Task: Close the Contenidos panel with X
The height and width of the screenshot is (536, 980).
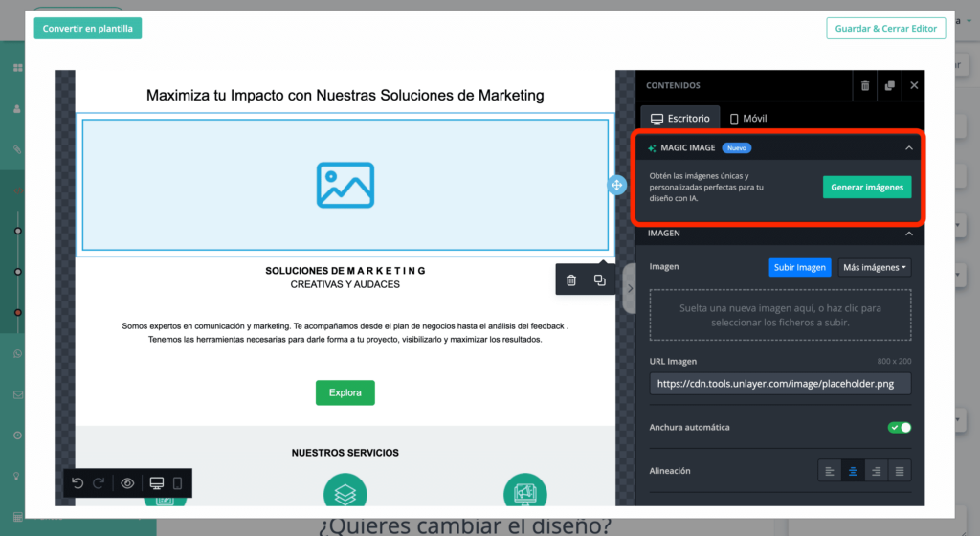Action: coord(914,85)
